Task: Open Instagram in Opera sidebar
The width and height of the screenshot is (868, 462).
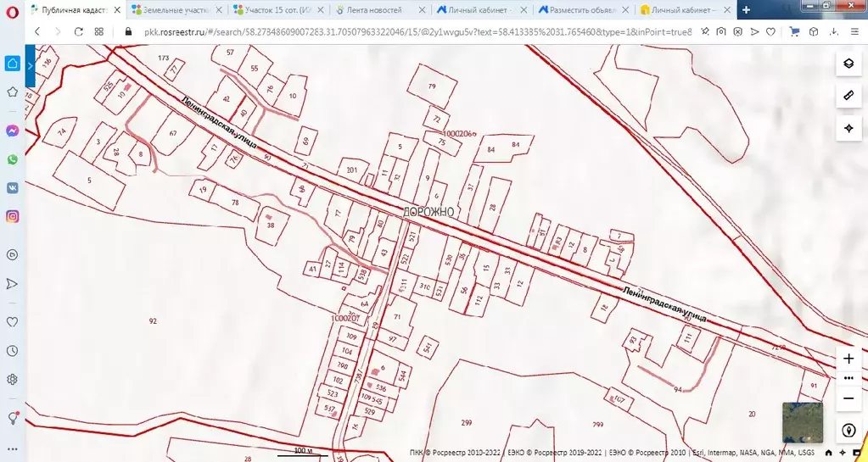Action: (x=13, y=216)
